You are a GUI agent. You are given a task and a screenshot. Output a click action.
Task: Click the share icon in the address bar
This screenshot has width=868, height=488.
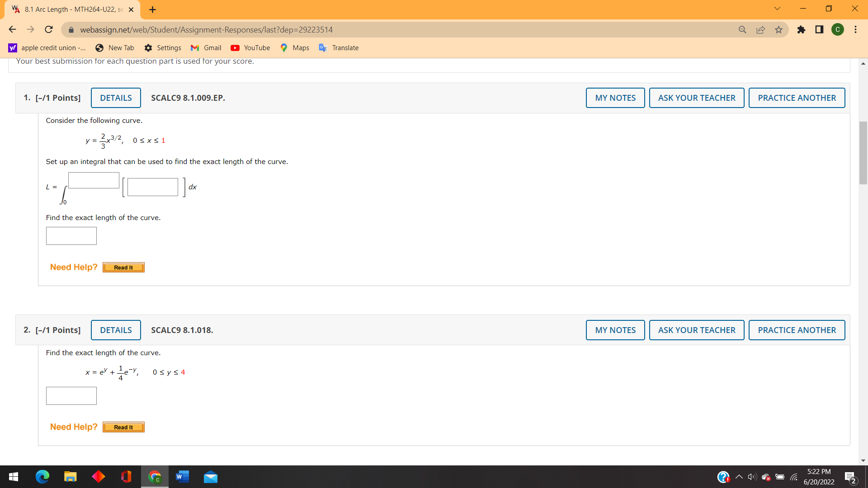click(x=760, y=29)
